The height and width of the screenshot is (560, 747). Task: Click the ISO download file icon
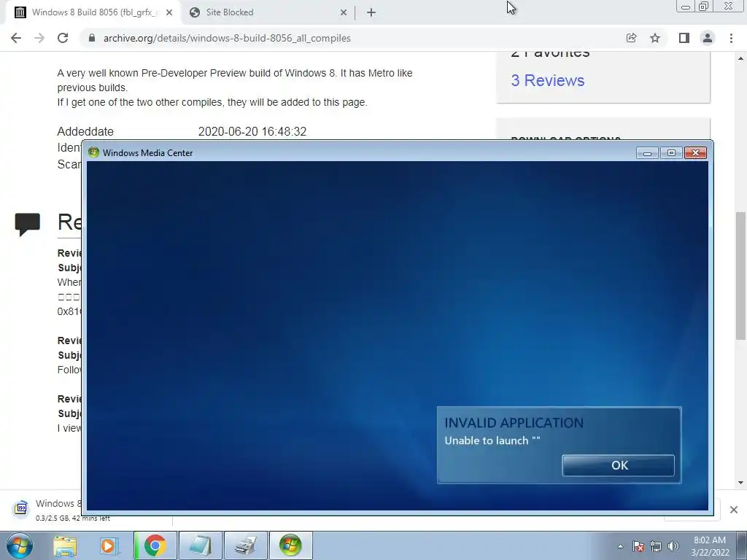[x=20, y=508]
